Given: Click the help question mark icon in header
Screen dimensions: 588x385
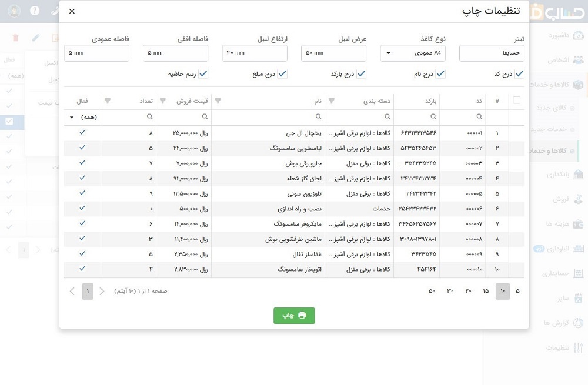Looking at the screenshot, I should click(35, 11).
